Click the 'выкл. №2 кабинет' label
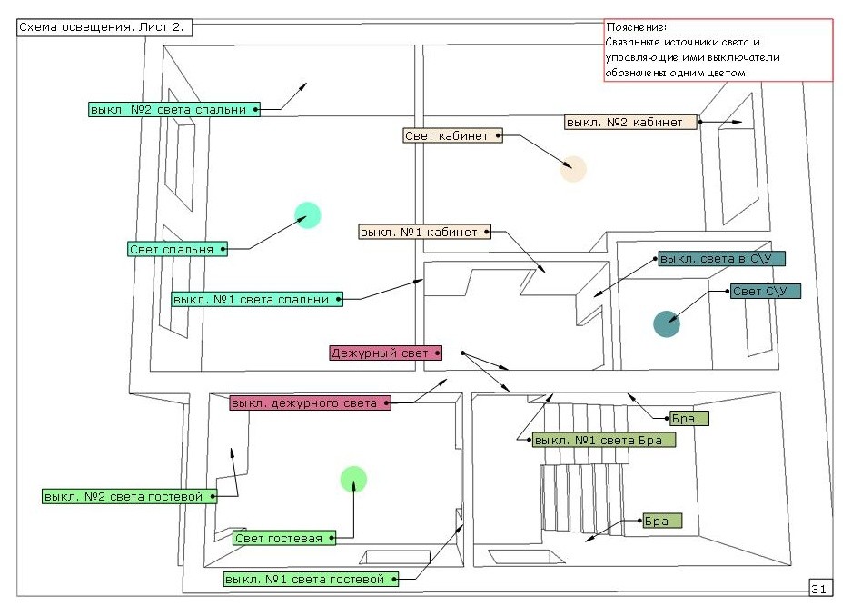The width and height of the screenshot is (852, 616). pos(630,122)
